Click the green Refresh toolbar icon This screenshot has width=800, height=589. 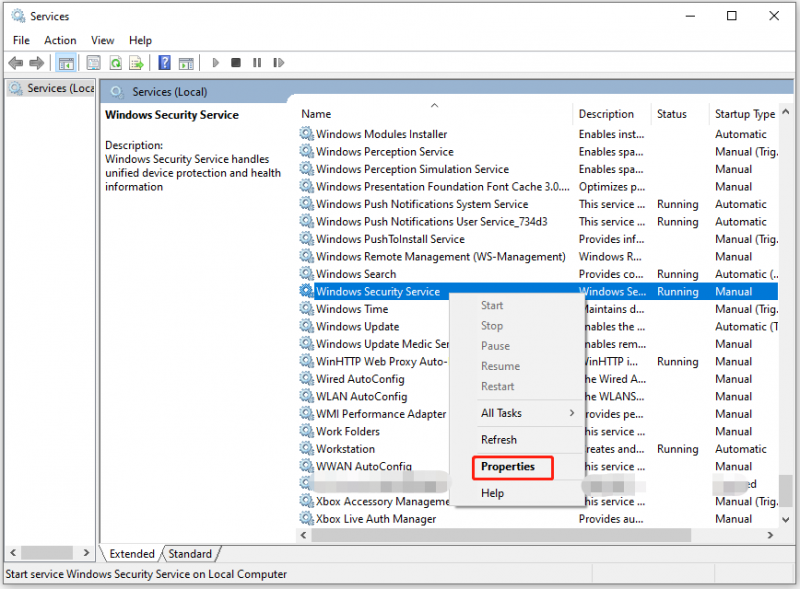[x=116, y=63]
